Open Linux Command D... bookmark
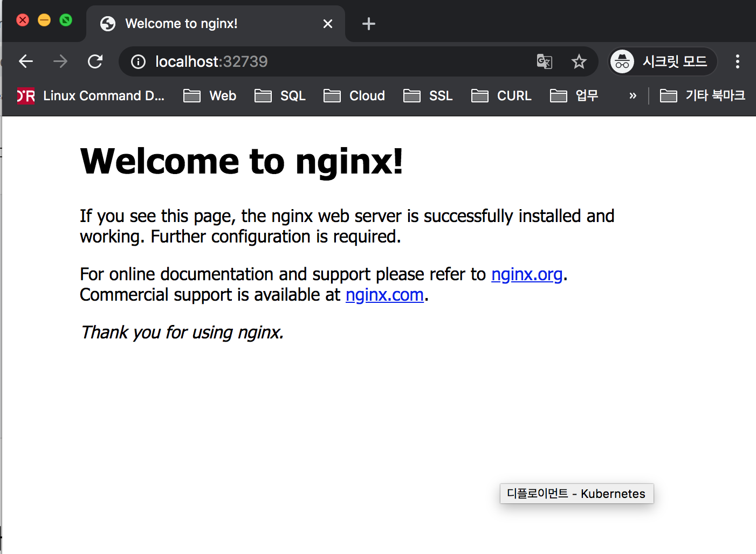Viewport: 756px width, 554px height. click(91, 96)
